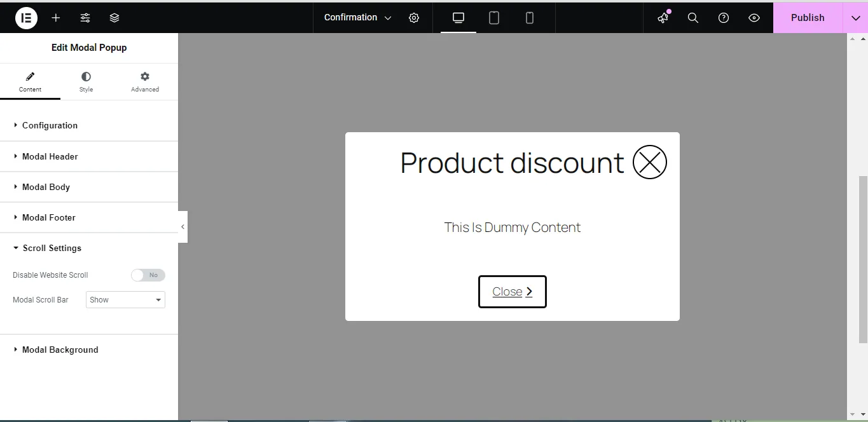Click the Add Element plus icon
This screenshot has height=422, width=868.
56,18
